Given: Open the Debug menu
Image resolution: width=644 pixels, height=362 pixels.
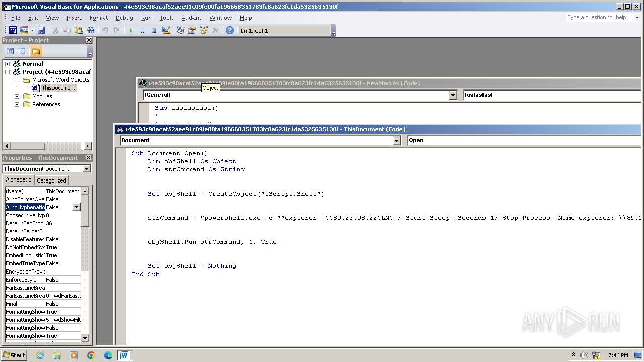Looking at the screenshot, I should pyautogui.click(x=124, y=18).
